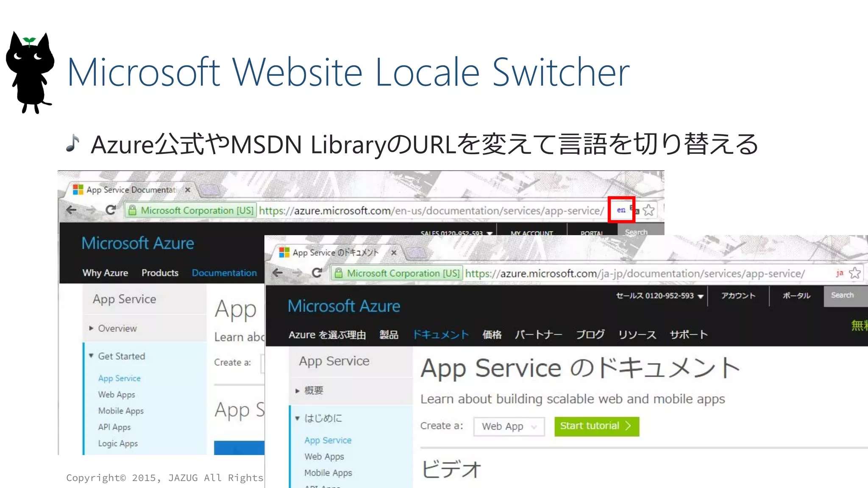Click Logic Apps link in English sidebar
The image size is (868, 488).
[118, 444]
